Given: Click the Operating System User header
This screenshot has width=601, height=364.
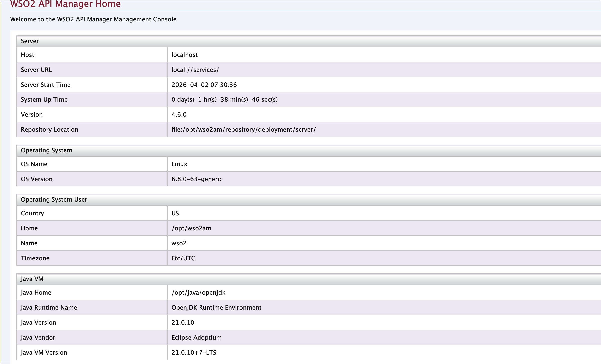Looking at the screenshot, I should point(54,200).
